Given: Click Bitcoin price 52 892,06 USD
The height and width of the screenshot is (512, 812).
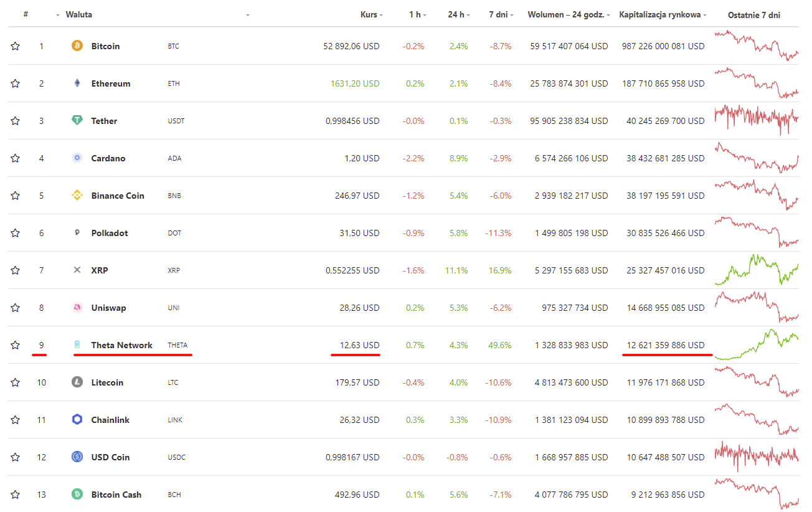Looking at the screenshot, I should 351,46.
